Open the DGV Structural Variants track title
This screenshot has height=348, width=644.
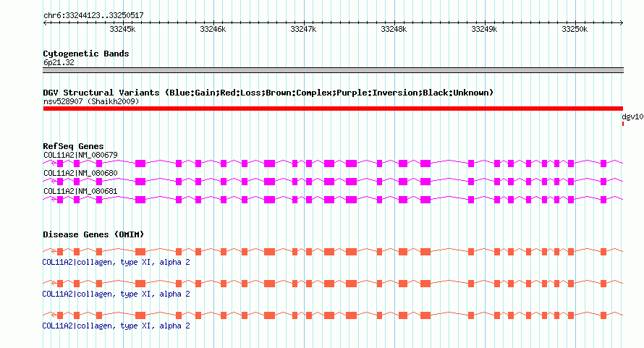tap(268, 93)
